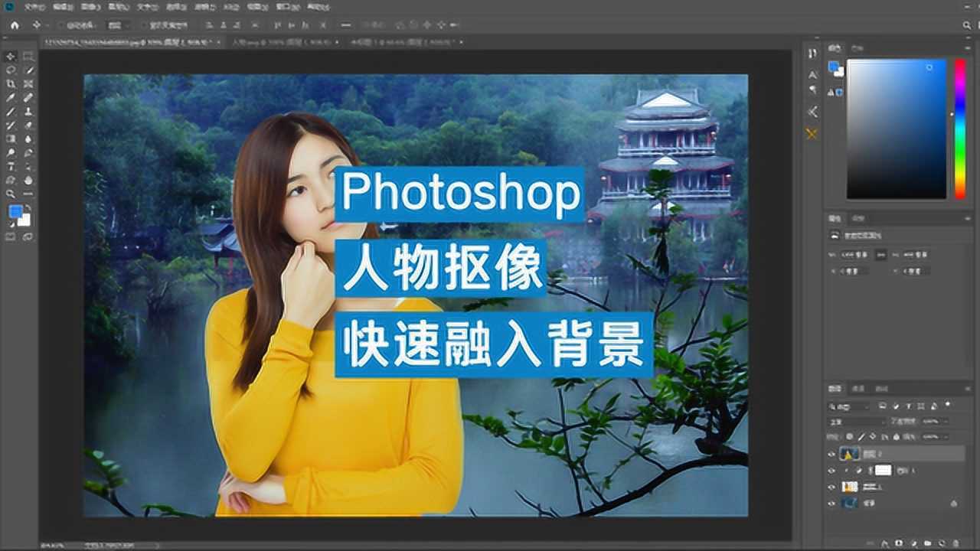Create a new layer icon

coord(942,543)
